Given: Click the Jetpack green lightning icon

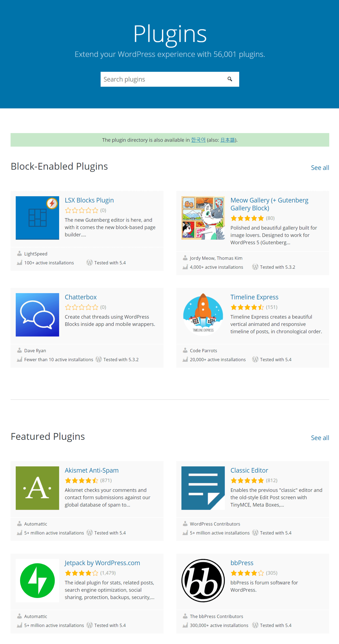Looking at the screenshot, I should pyautogui.click(x=37, y=581).
